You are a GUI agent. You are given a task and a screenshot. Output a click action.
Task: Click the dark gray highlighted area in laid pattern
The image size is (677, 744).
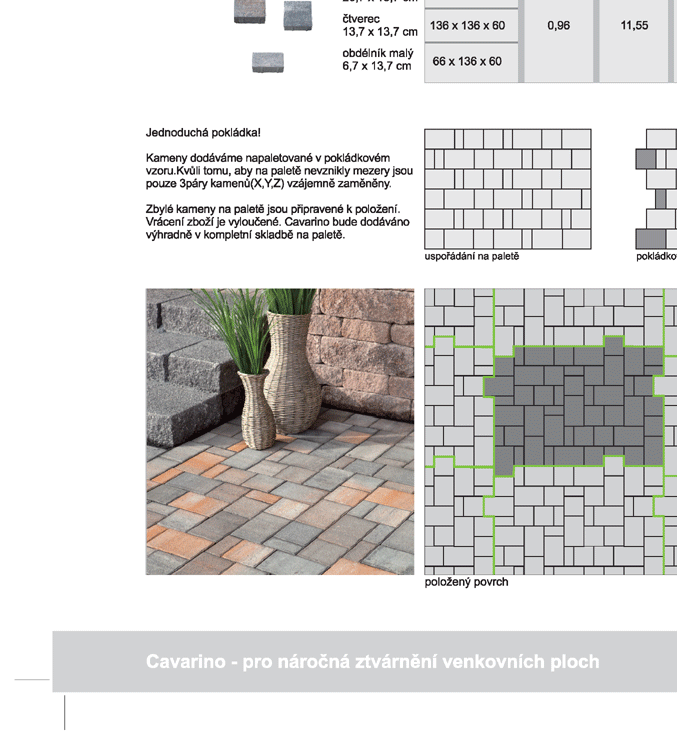572,400
